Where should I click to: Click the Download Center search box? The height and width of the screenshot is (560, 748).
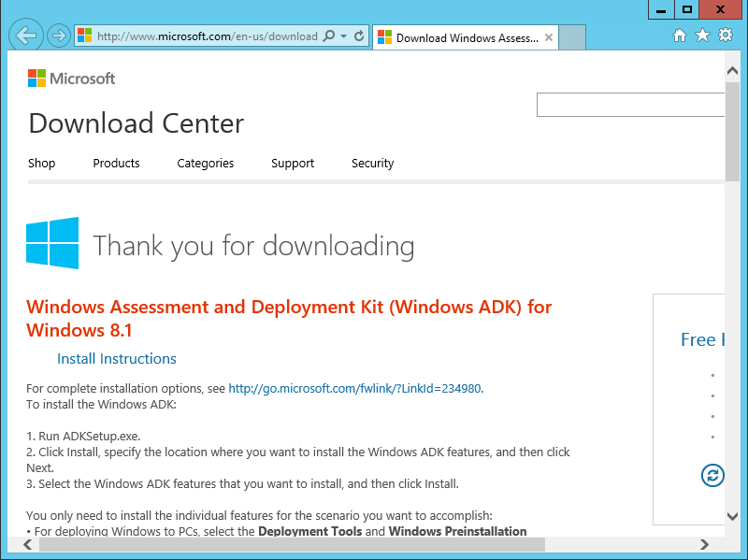click(629, 105)
